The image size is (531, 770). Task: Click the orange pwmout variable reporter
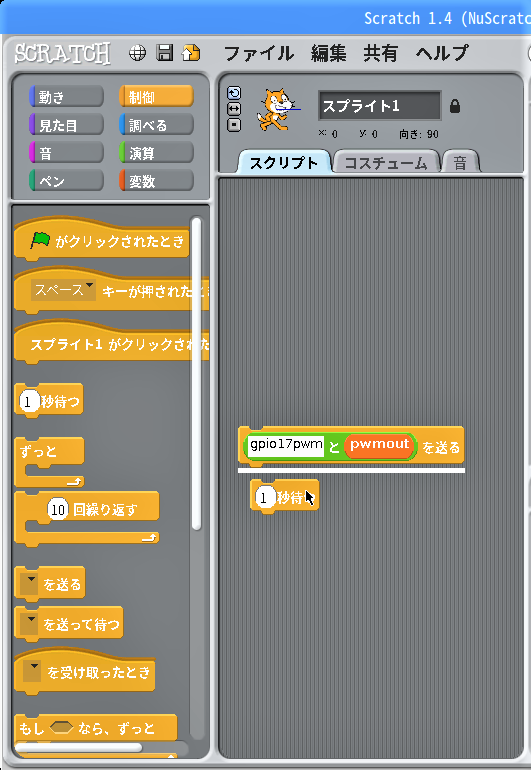tap(379, 446)
